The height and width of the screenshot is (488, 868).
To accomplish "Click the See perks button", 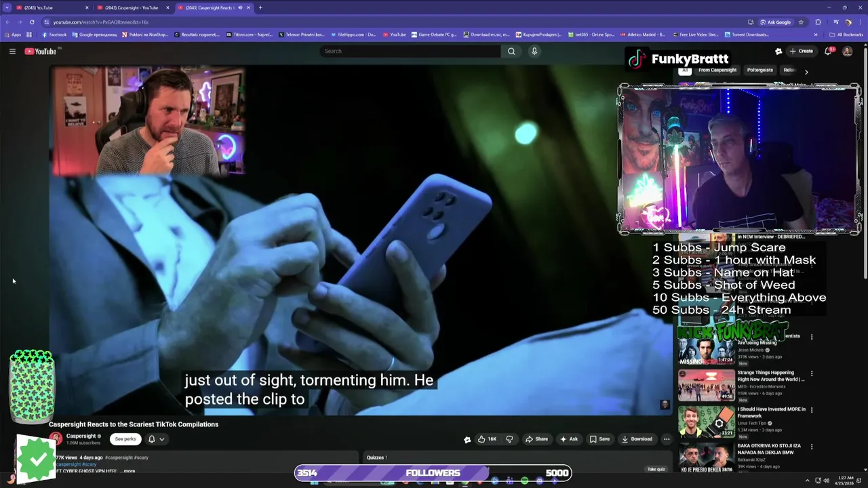I will coord(125,439).
